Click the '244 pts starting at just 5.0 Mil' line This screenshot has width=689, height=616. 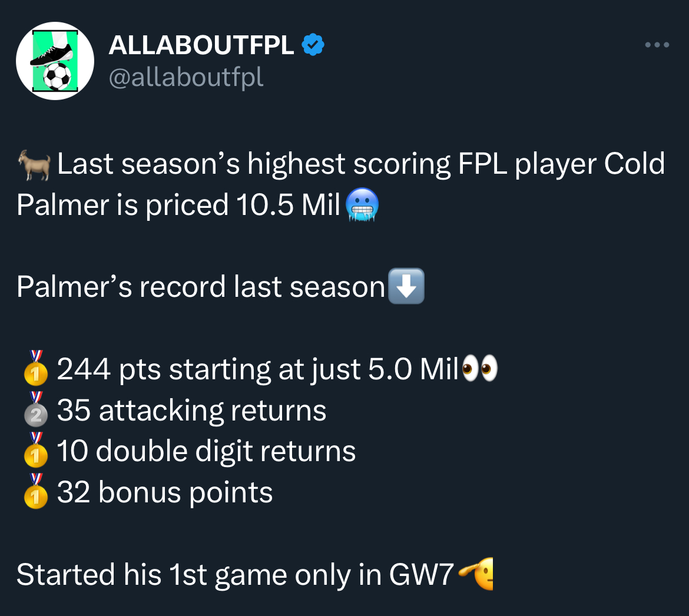258,369
